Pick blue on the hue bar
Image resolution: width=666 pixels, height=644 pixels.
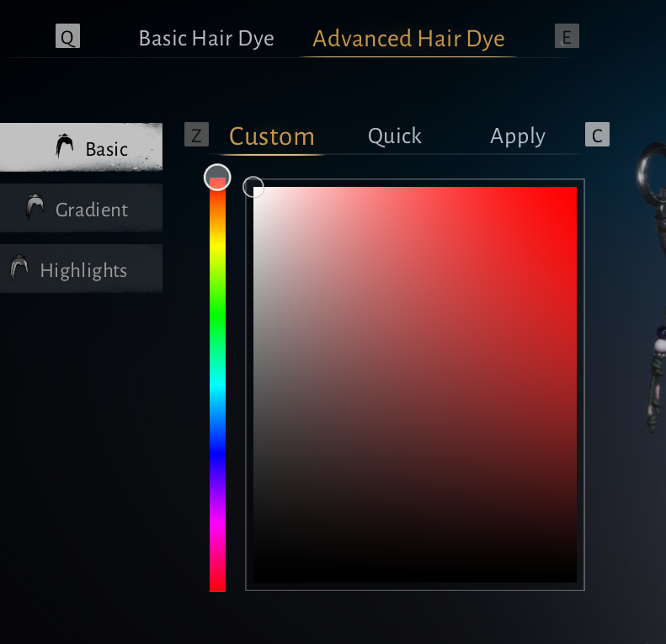(x=217, y=454)
